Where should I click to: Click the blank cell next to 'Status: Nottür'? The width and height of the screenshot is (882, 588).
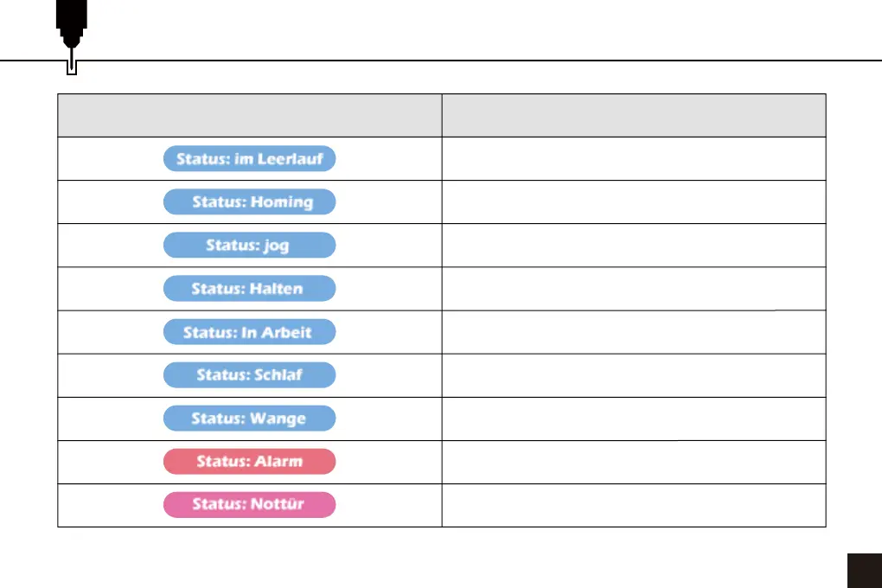(633, 505)
